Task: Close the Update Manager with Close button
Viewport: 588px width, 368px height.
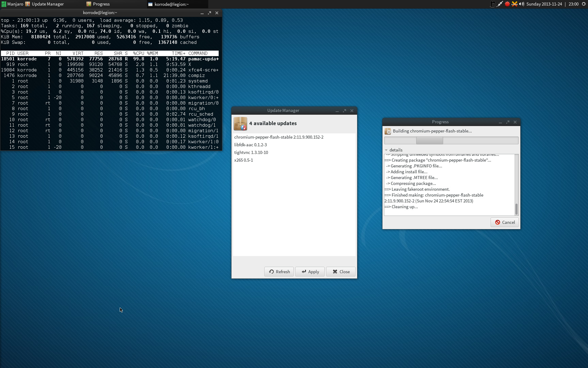Action: [341, 272]
